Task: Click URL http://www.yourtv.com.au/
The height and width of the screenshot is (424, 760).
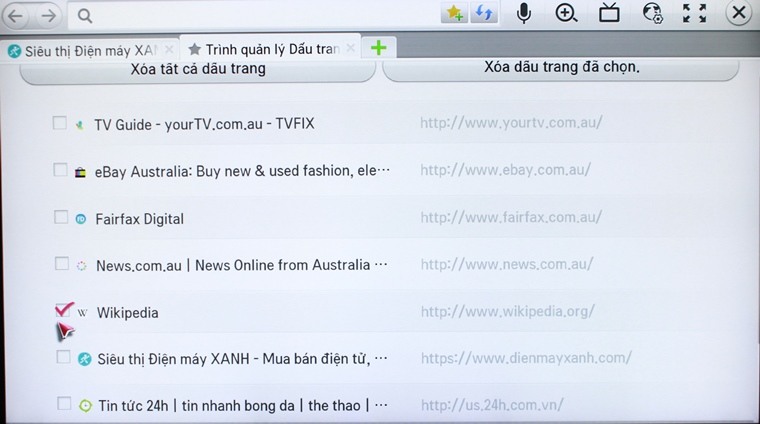Action: (x=511, y=123)
